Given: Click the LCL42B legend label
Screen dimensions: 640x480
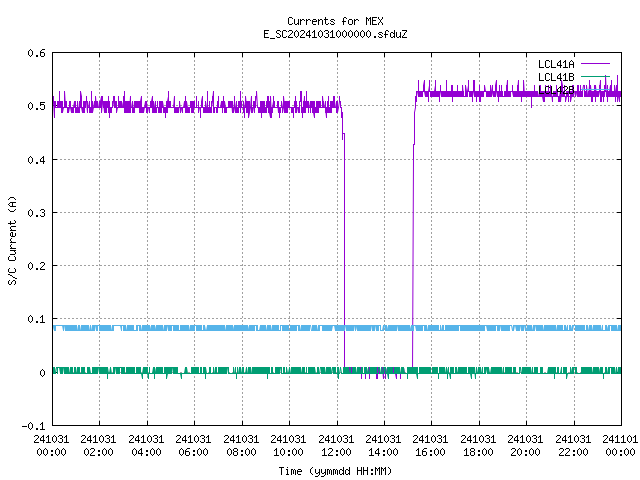Looking at the screenshot, I should point(556,90).
